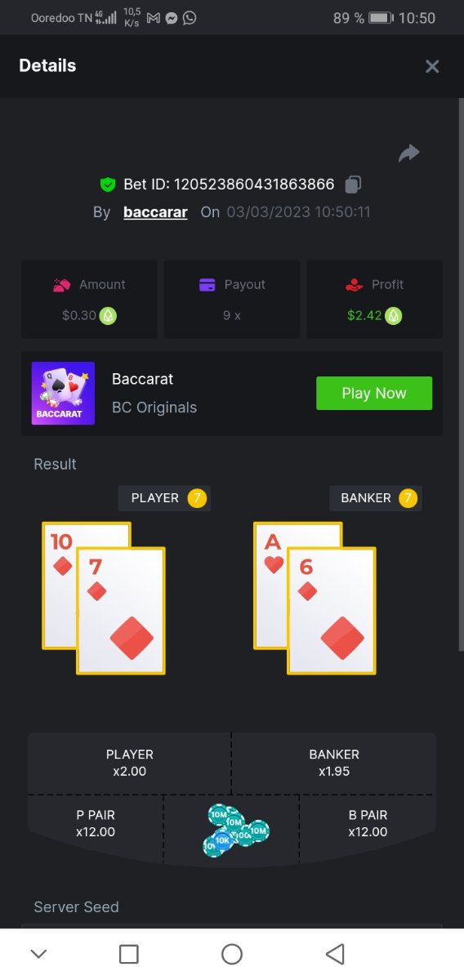Viewport: 464px width, 980px height.
Task: Open the baccarar user profile link
Action: [x=155, y=212]
